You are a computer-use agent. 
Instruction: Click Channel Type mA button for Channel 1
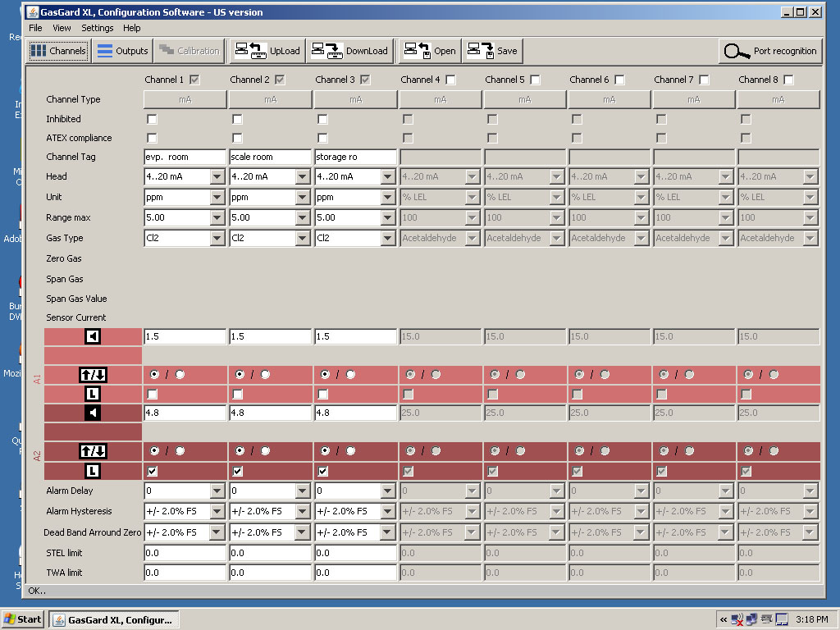click(185, 99)
